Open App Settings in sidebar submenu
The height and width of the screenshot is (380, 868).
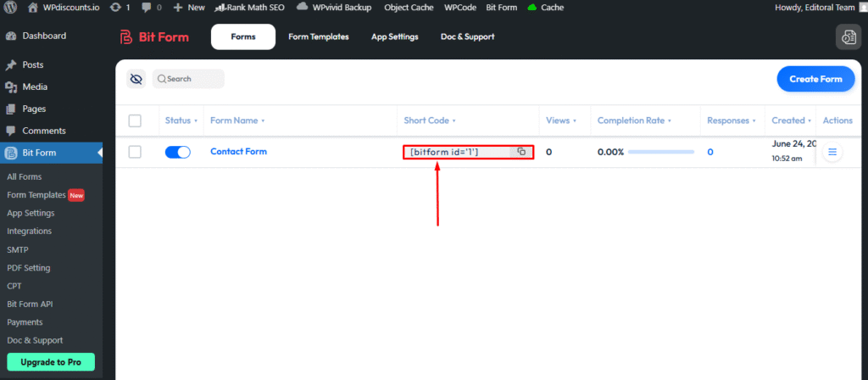click(x=31, y=213)
